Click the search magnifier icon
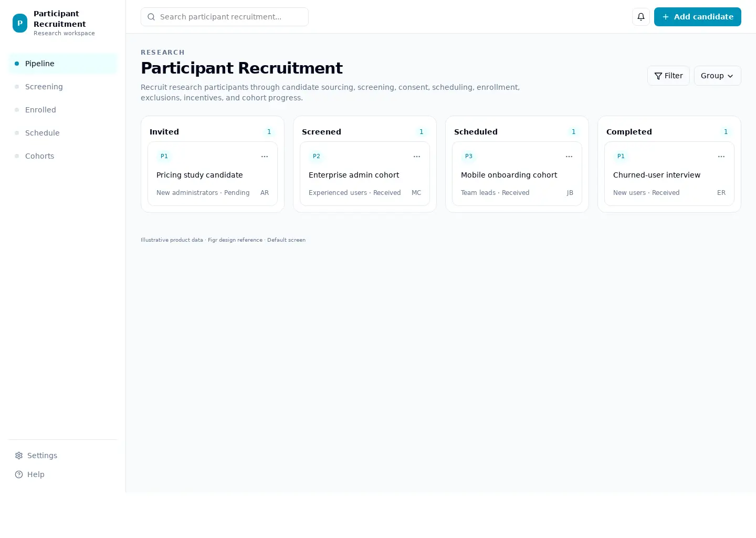Viewport: 756px width, 538px height. coord(151,17)
